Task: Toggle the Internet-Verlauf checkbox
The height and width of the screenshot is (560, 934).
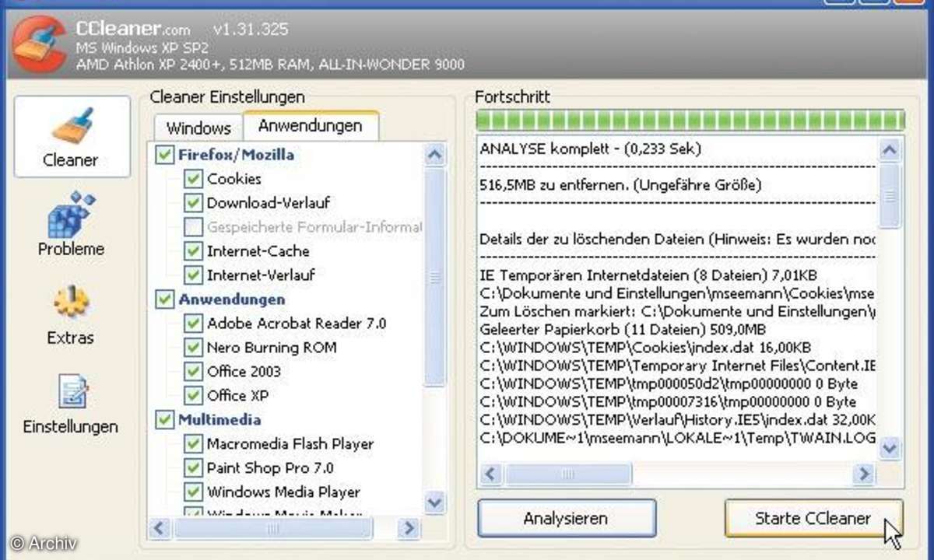Action: coord(192,275)
